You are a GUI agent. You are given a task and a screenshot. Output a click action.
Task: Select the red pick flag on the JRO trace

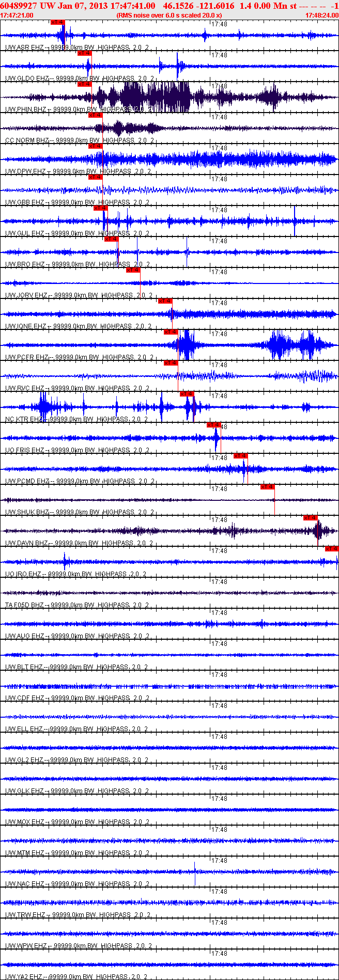pos(331,549)
